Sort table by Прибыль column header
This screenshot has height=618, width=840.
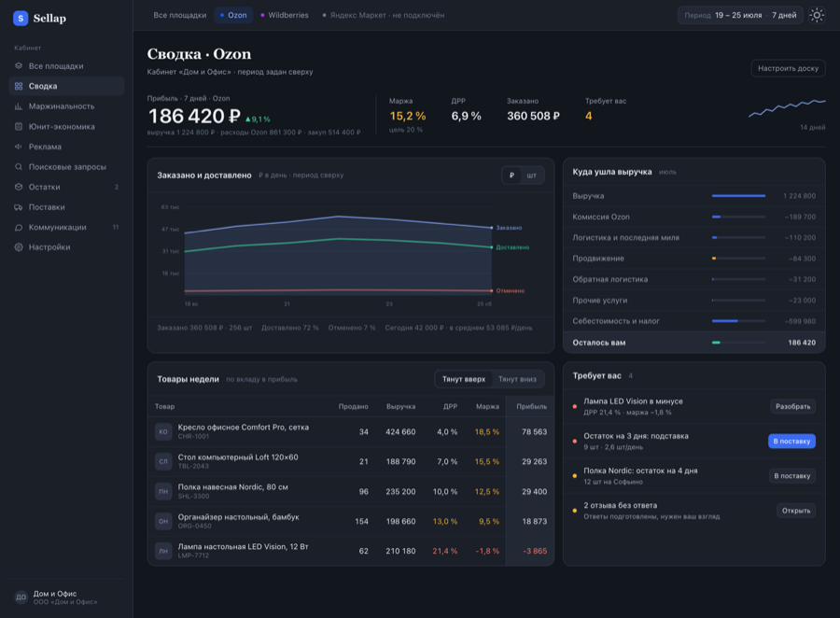(x=531, y=406)
